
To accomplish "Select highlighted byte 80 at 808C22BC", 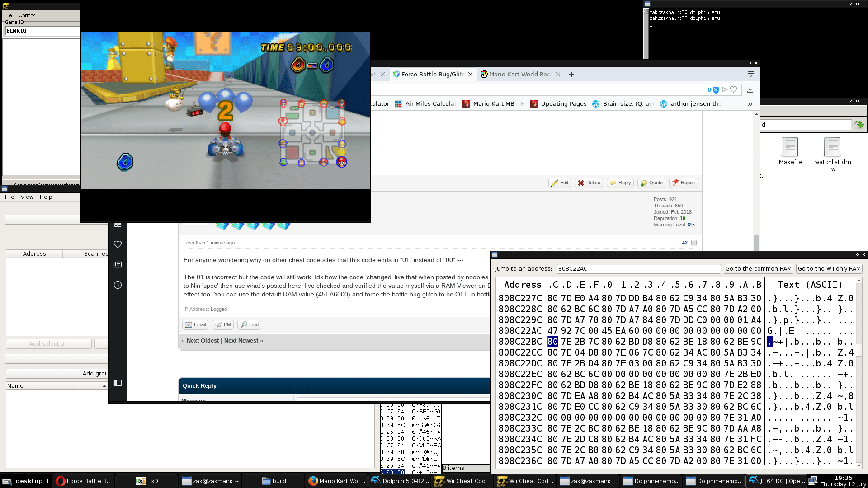I will (x=552, y=342).
